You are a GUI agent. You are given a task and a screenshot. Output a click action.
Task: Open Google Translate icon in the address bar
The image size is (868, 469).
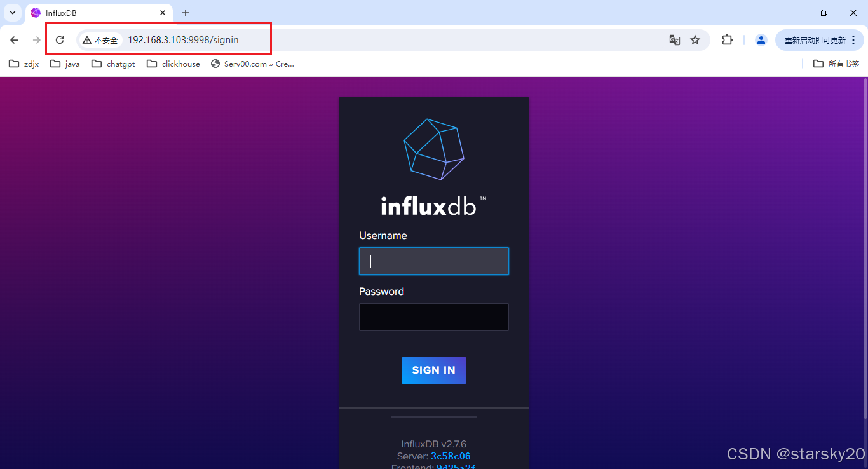pyautogui.click(x=674, y=39)
